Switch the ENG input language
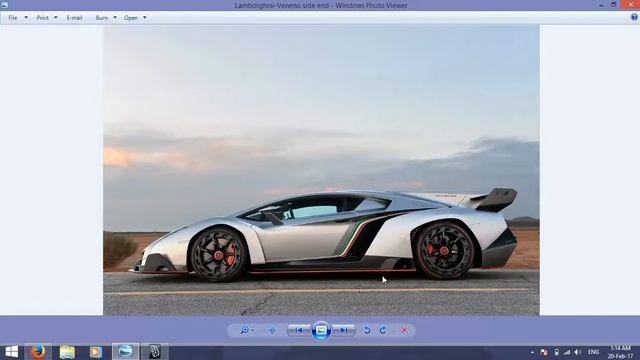This screenshot has width=640, height=360. pyautogui.click(x=593, y=352)
